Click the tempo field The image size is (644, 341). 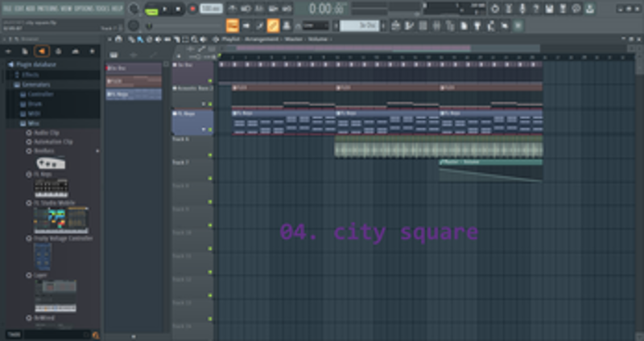211,9
